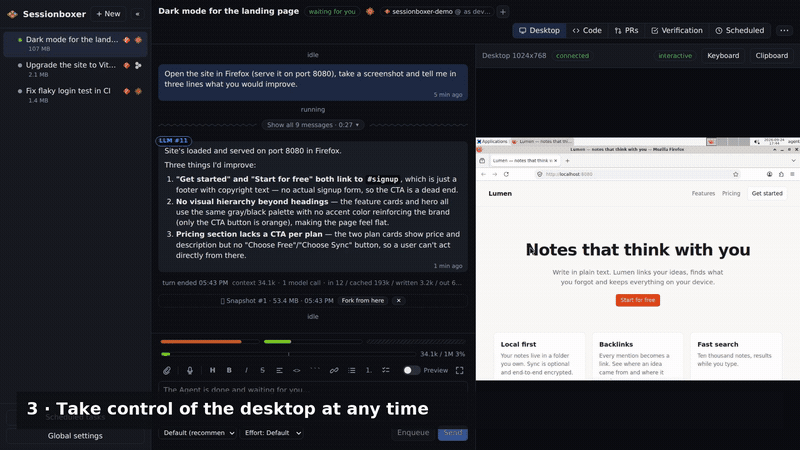This screenshot has width=800, height=450.
Task: Click the add button next to sessionboxer-demo
Action: tap(503, 12)
